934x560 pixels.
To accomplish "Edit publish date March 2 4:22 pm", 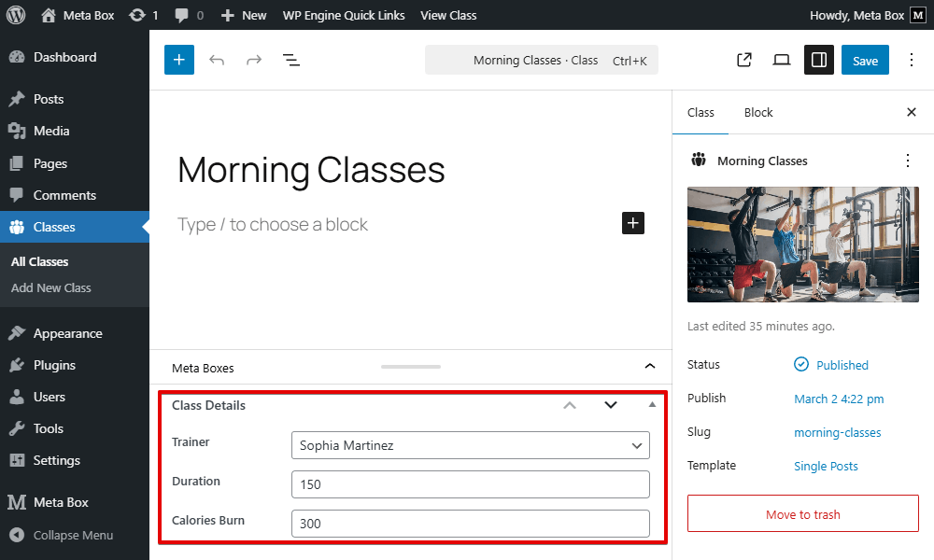I will click(839, 399).
